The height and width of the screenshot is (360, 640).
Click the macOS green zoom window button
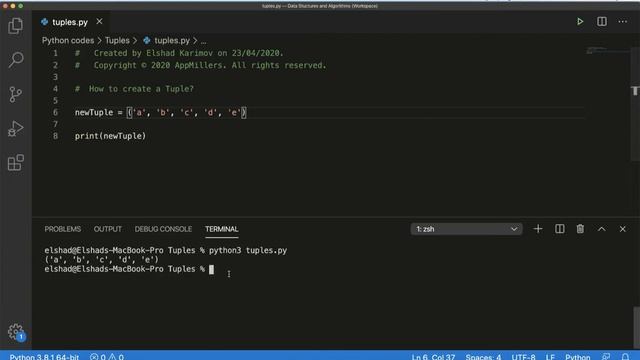pyautogui.click(x=20, y=6)
